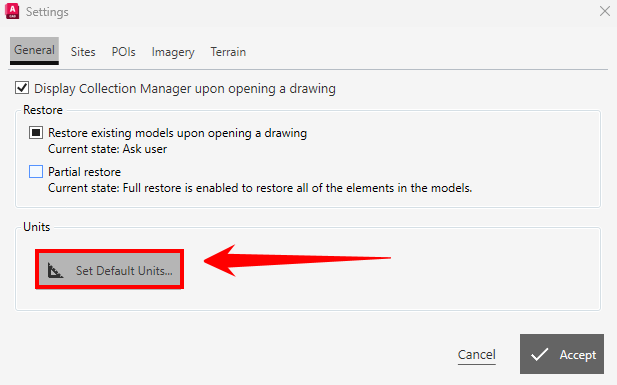Enable the Partial restore checkbox
The width and height of the screenshot is (617, 385).
coord(36,172)
